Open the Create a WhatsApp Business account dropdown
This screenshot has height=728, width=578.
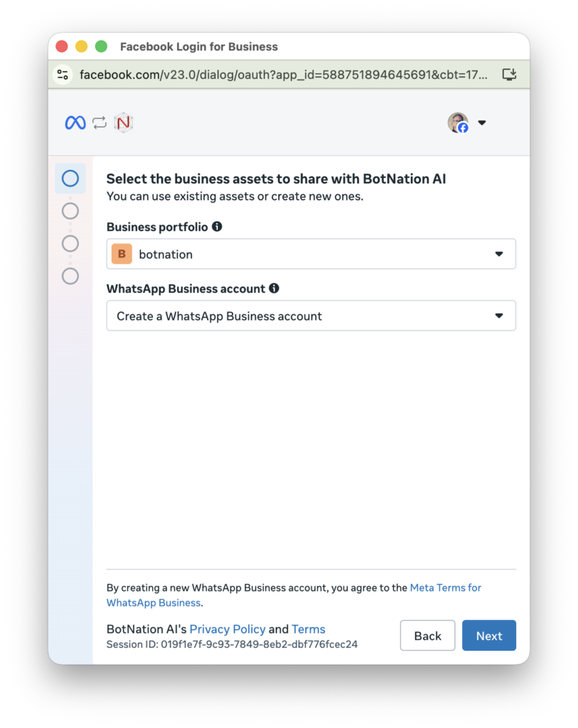point(311,316)
